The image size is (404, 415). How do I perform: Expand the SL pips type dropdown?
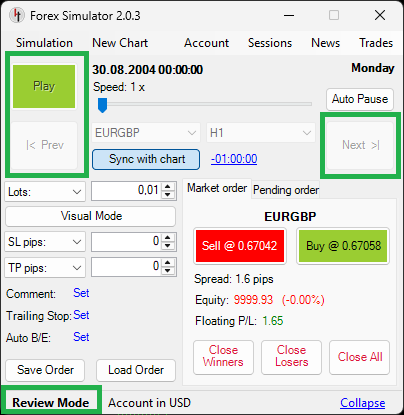click(45, 242)
